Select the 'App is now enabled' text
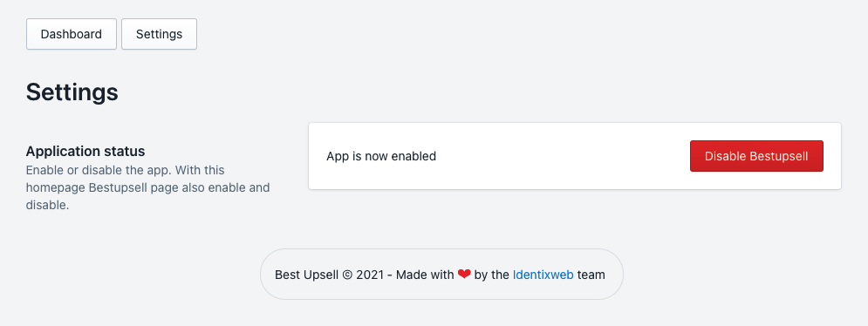Screen dimensions: 868x326 (381, 156)
